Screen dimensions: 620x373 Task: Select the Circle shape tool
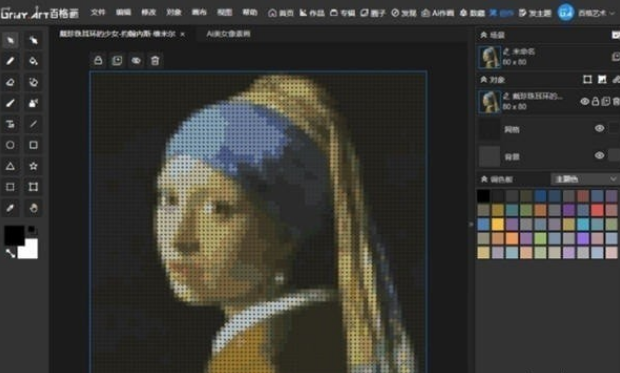[10, 145]
